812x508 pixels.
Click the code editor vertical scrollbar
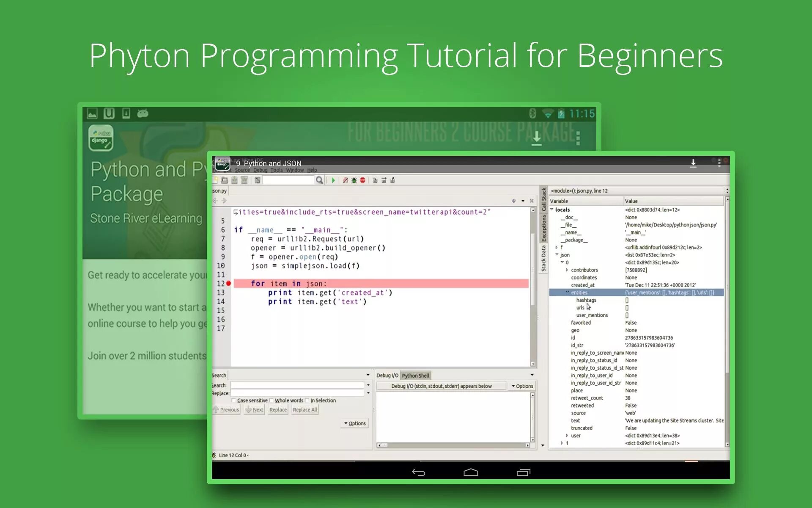[533, 288]
